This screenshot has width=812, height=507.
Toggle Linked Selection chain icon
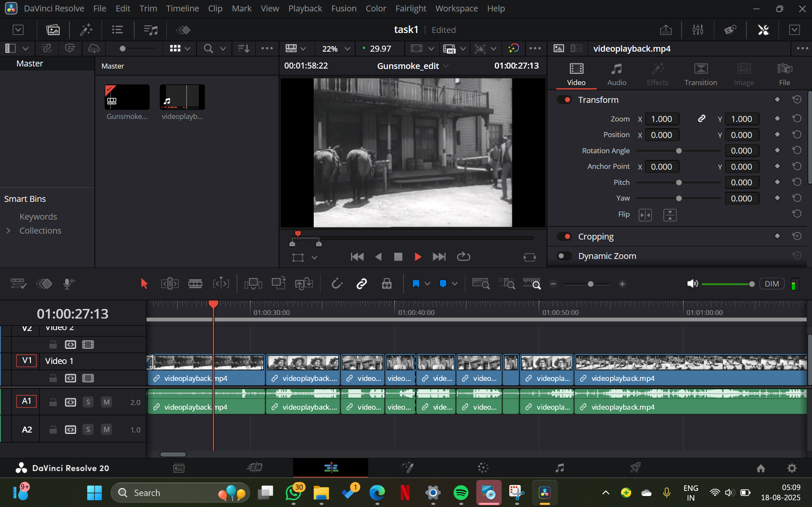362,284
